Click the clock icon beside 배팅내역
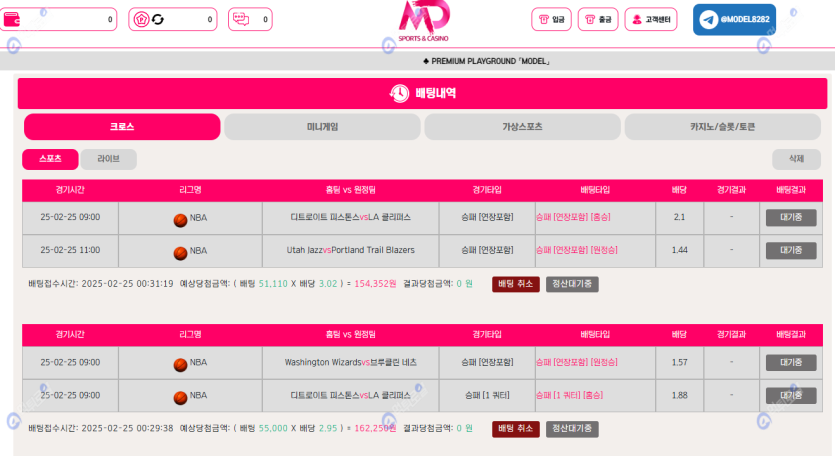 click(399, 93)
